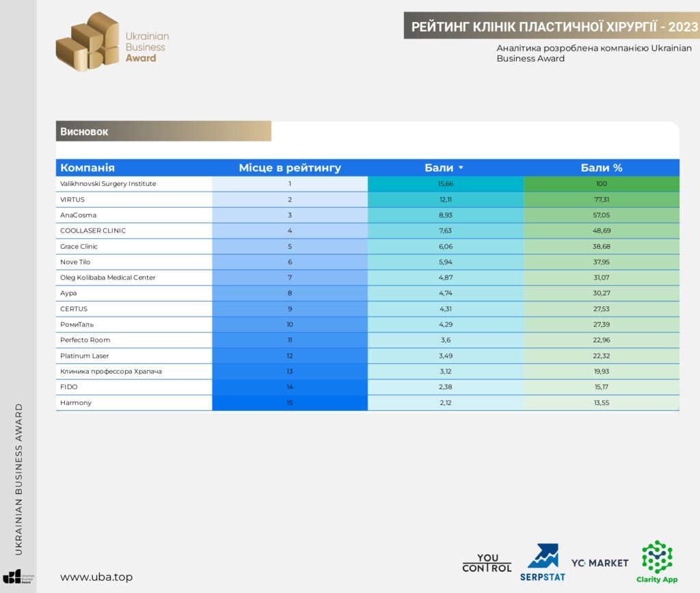Sort by the Компанія column header

tap(87, 168)
